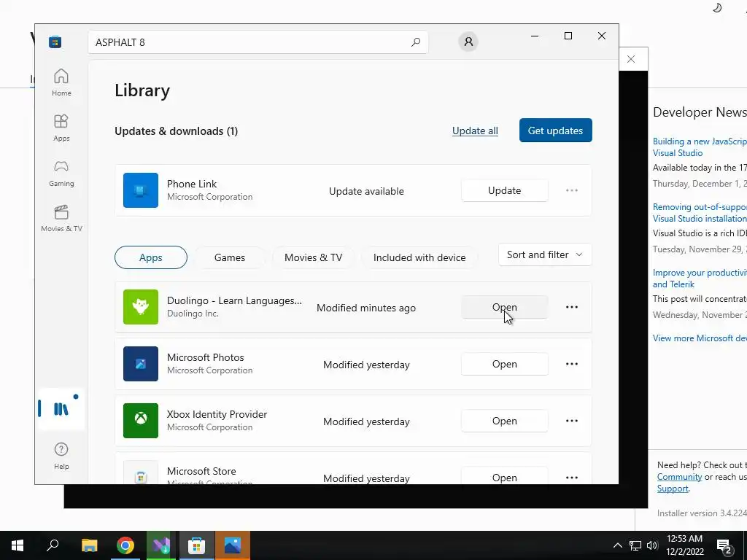747x560 pixels.
Task: Click the search magnifier icon in Store
Action: pos(415,42)
